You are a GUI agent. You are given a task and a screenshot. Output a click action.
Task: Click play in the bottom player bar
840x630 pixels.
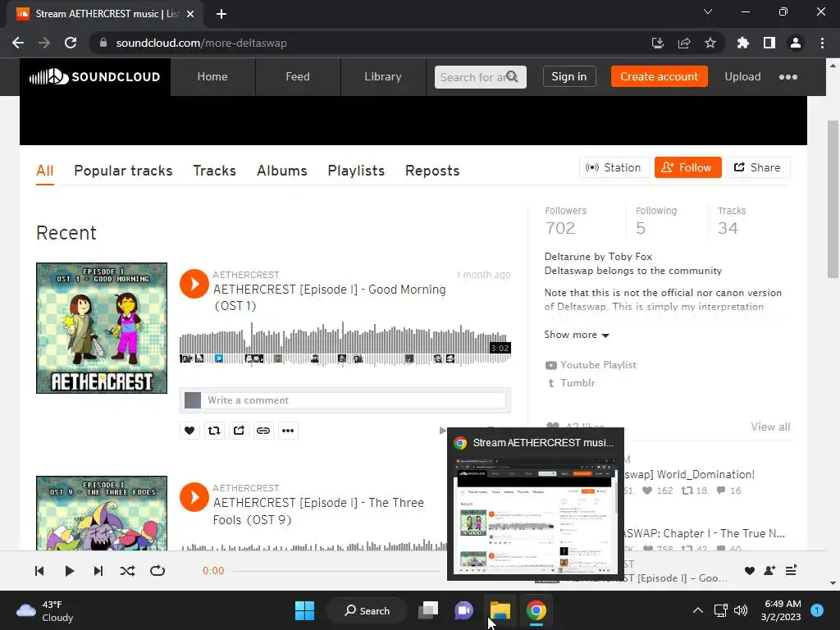(69, 571)
